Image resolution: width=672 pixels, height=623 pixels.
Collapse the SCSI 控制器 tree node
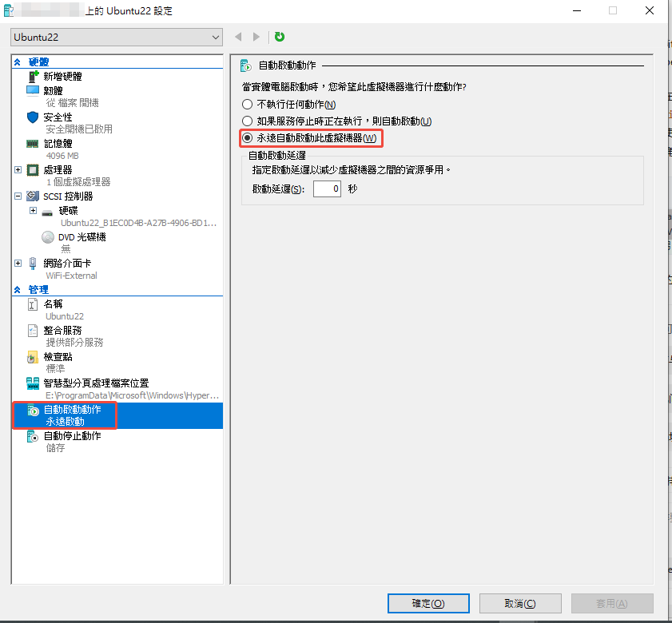pyautogui.click(x=18, y=196)
